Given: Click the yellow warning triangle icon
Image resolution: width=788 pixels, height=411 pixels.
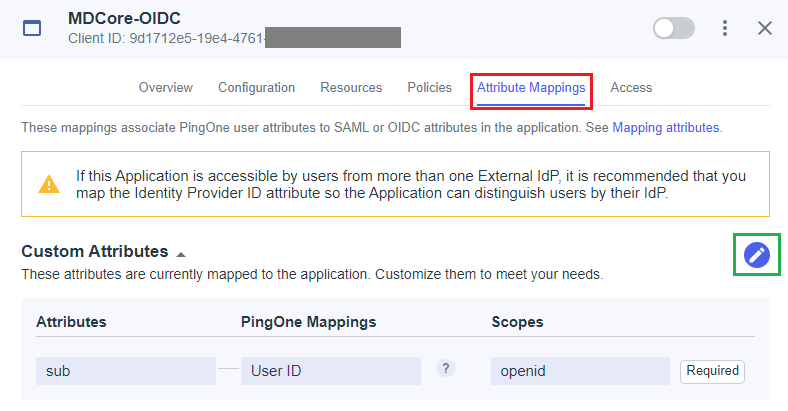Looking at the screenshot, I should 49,184.
